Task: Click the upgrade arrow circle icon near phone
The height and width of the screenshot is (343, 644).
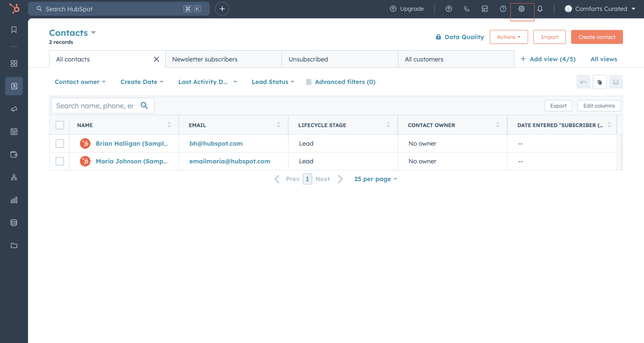Action: (x=449, y=9)
